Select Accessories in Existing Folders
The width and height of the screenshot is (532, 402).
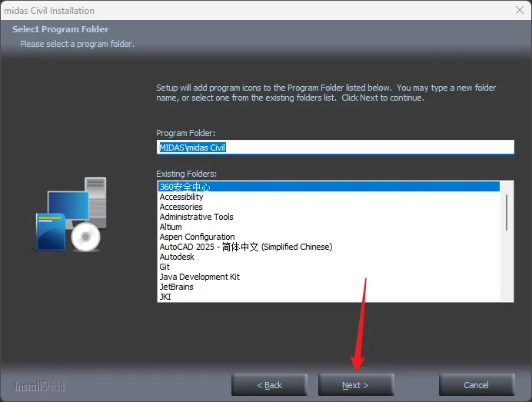(329, 207)
